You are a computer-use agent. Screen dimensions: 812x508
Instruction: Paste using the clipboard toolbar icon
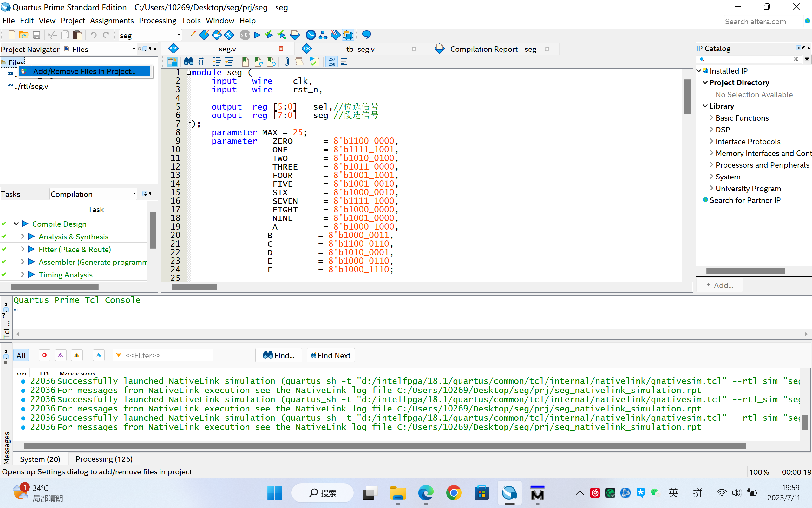coord(77,35)
